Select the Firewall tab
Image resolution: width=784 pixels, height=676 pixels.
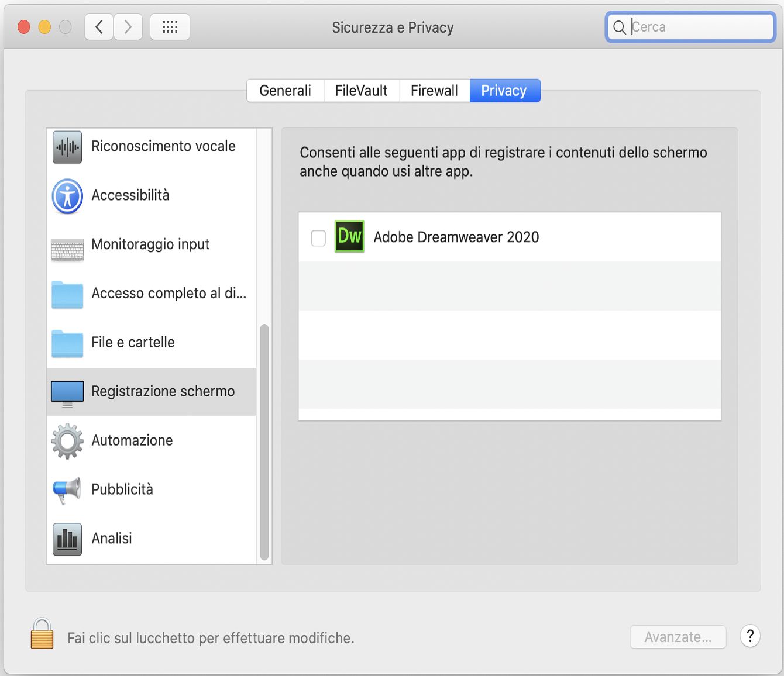[434, 91]
